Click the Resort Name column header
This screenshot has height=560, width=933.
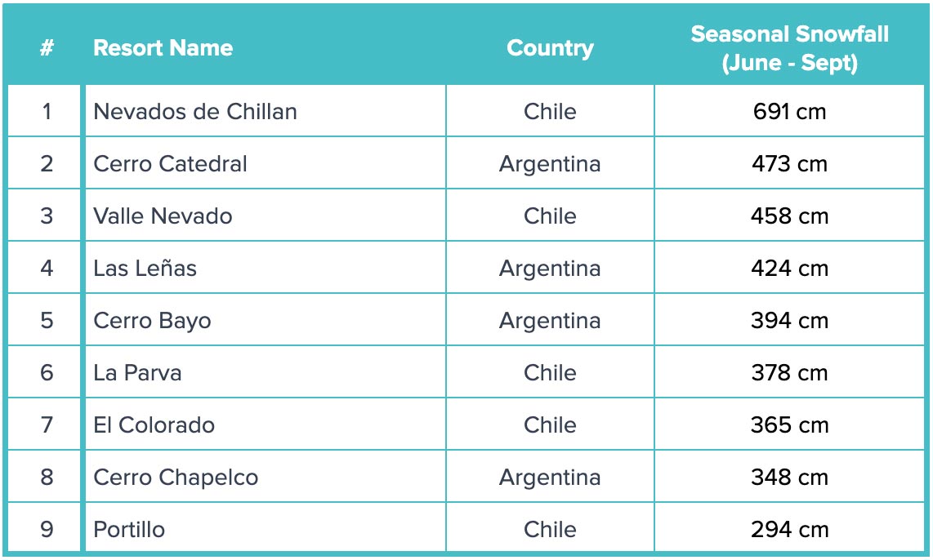click(163, 47)
